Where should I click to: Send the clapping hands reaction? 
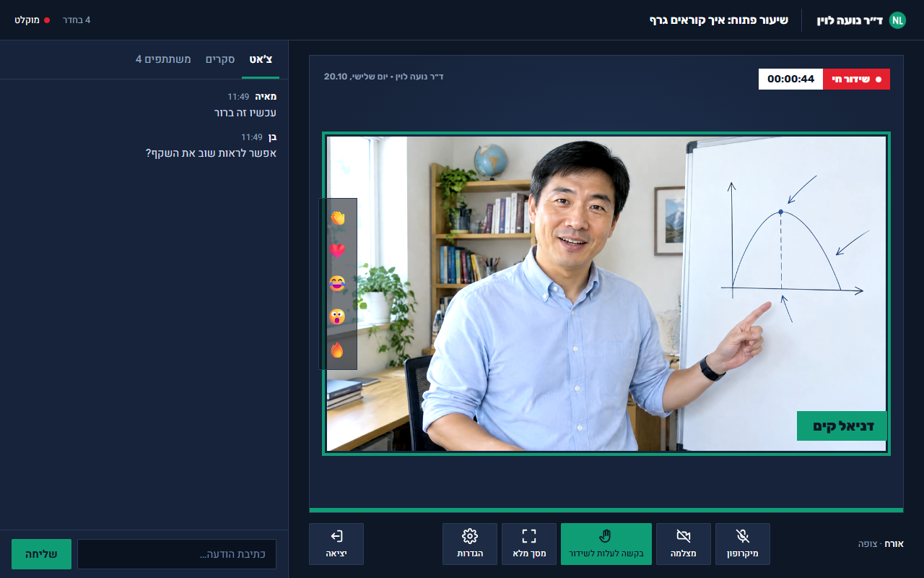coord(337,217)
